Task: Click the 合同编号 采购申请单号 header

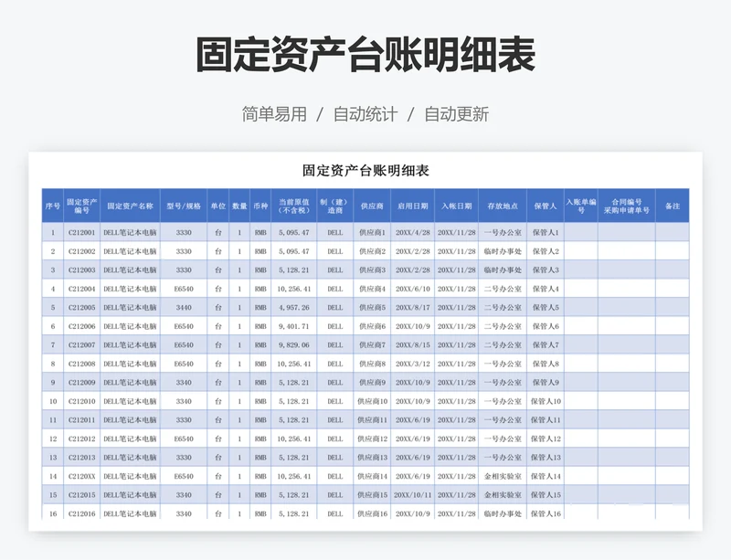Action: [x=627, y=206]
